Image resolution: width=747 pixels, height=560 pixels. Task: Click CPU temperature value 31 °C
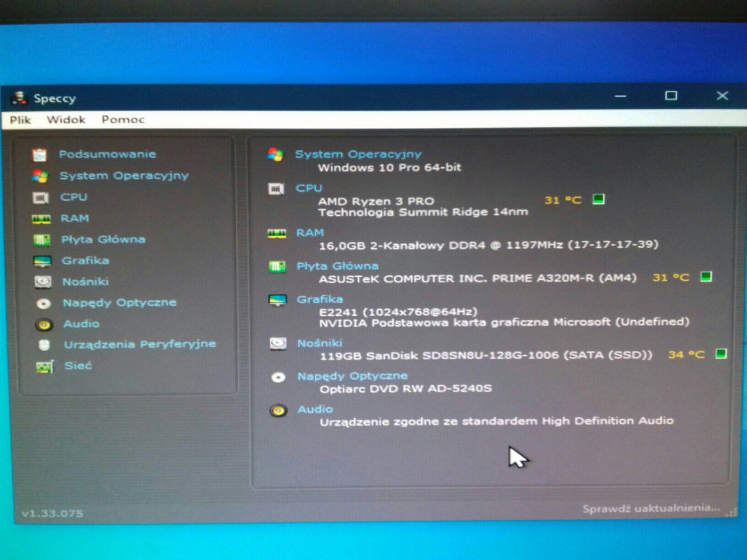563,200
